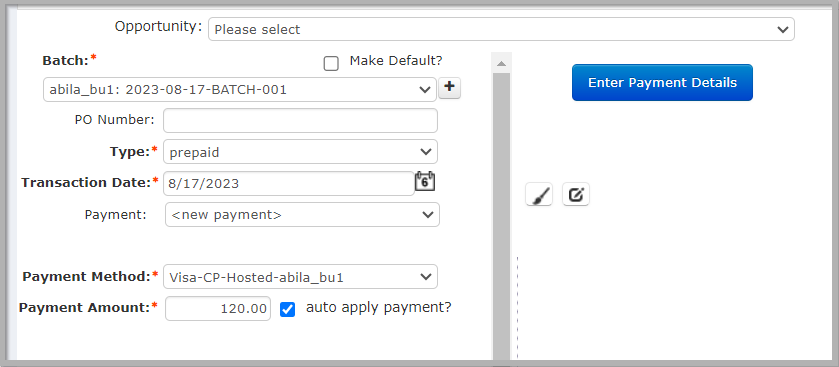Image resolution: width=839 pixels, height=367 pixels.
Task: Click into the PO Number field
Action: point(300,120)
